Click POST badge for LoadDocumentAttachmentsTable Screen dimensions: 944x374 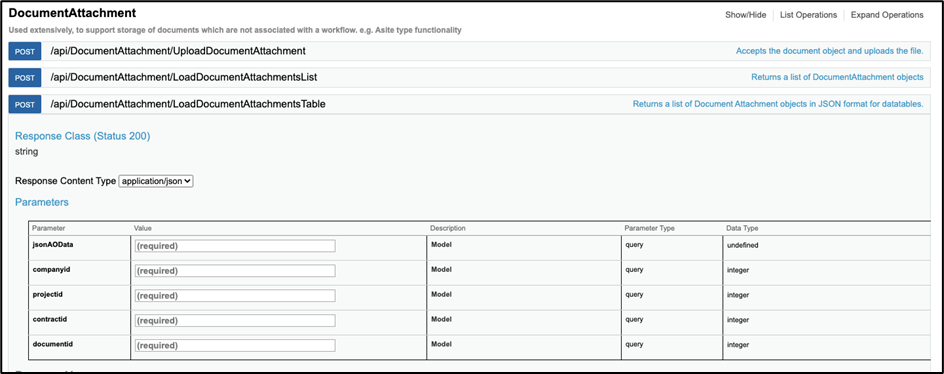click(25, 104)
